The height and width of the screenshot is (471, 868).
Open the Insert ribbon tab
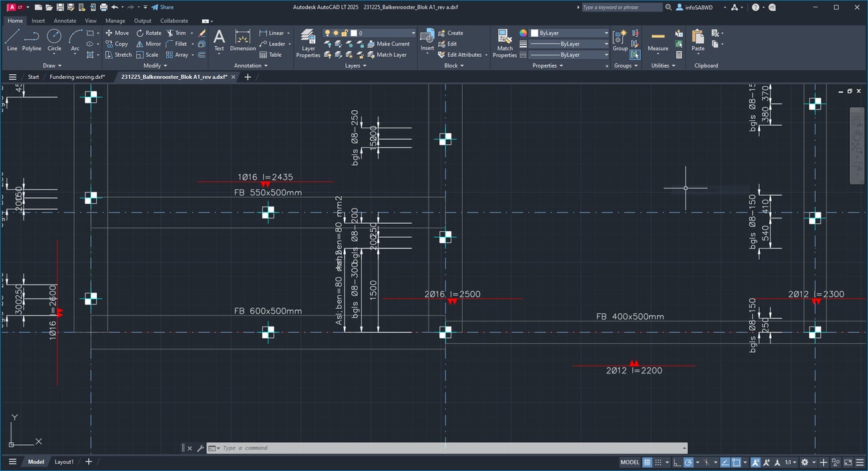coord(38,21)
